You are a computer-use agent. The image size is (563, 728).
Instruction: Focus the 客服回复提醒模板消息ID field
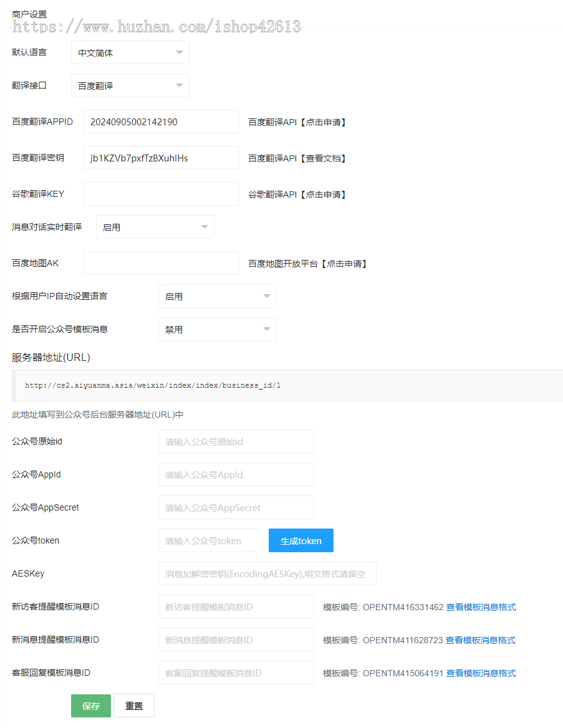pyautogui.click(x=236, y=673)
